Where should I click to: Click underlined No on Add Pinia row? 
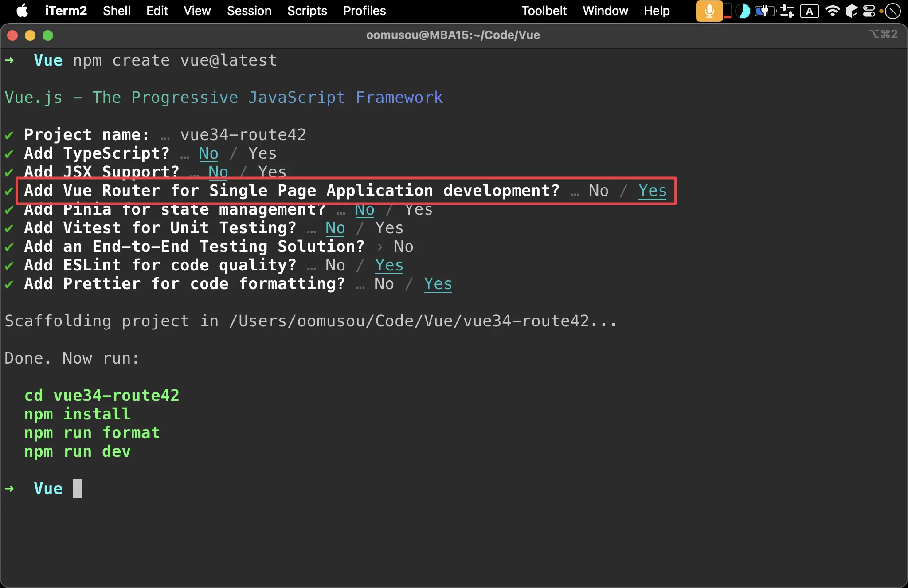(x=364, y=210)
